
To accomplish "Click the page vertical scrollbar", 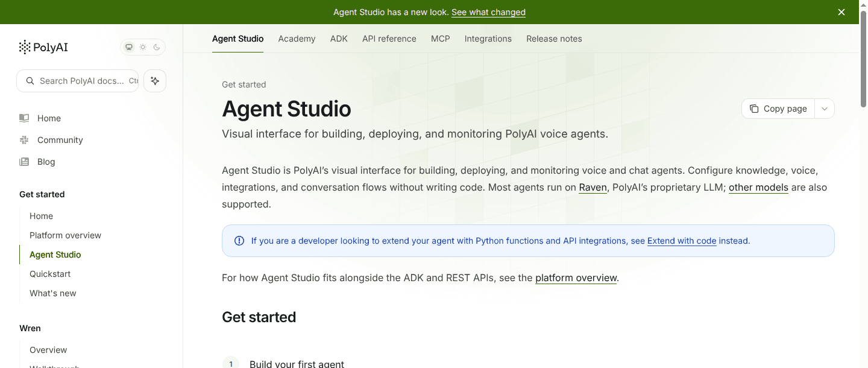I will [863, 59].
